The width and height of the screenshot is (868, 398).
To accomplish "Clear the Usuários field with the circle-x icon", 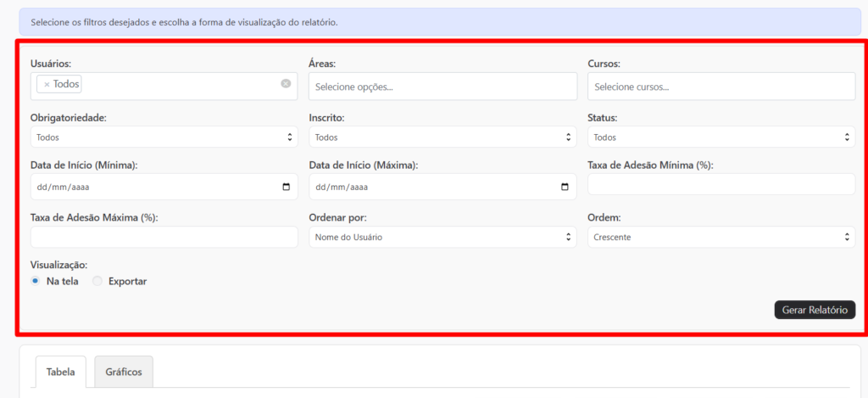I will pos(286,83).
